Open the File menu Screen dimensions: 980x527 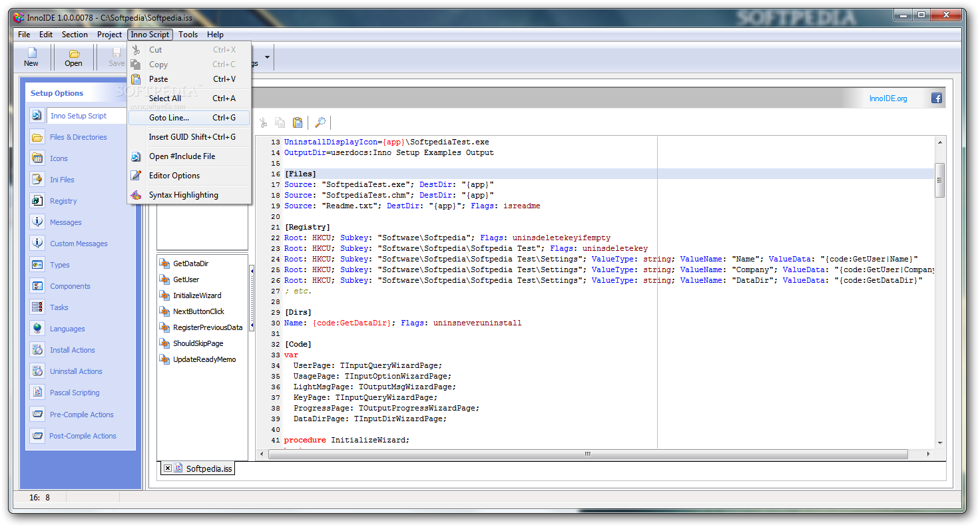coord(24,35)
